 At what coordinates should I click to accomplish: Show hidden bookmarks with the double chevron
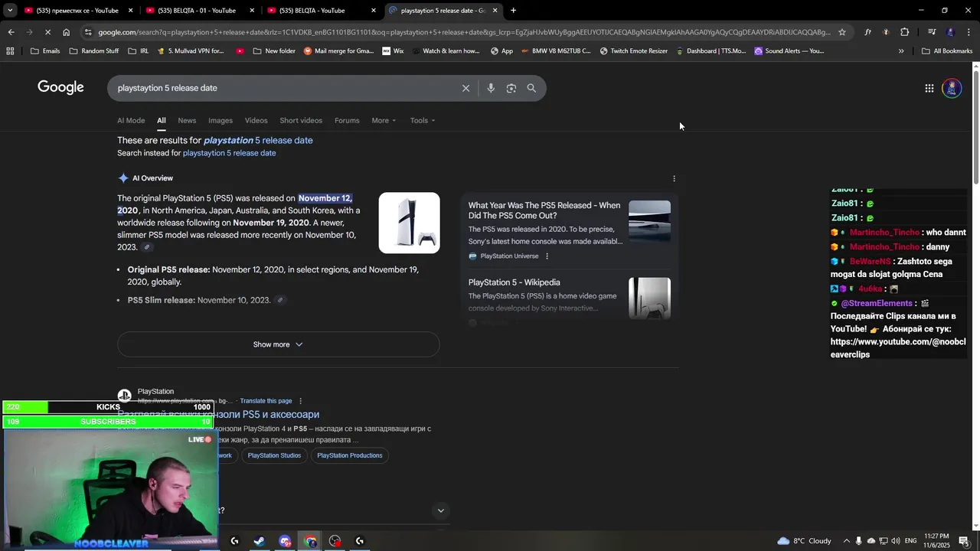(901, 51)
